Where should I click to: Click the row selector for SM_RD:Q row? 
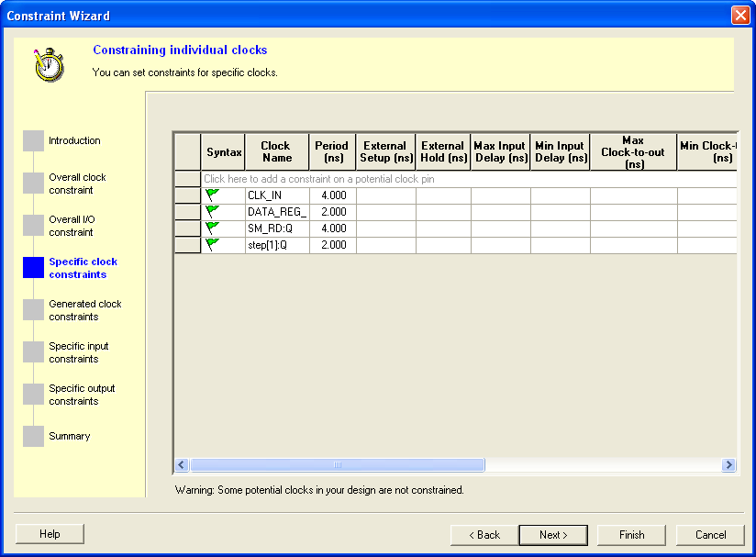point(187,228)
